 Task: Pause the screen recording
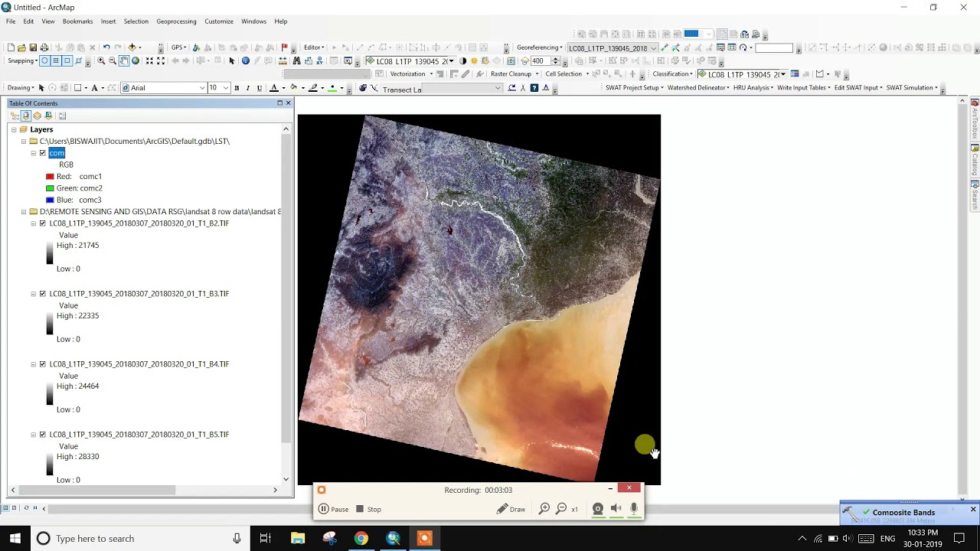coord(333,509)
